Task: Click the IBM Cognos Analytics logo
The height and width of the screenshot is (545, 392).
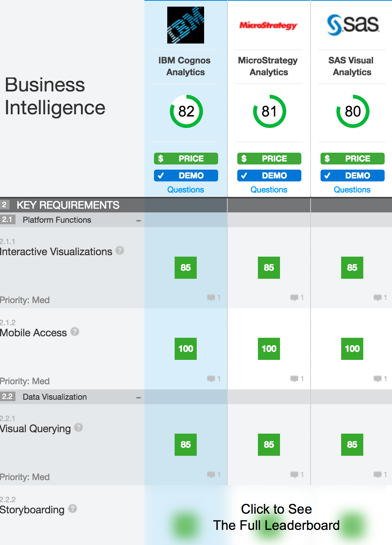Action: coord(186,25)
